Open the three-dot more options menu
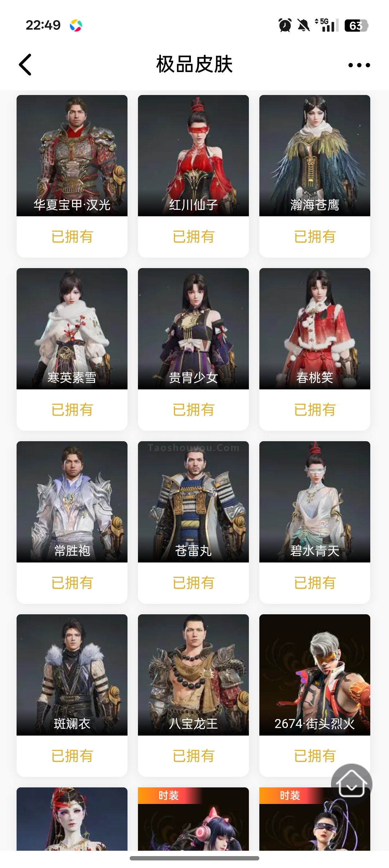 coord(359,65)
